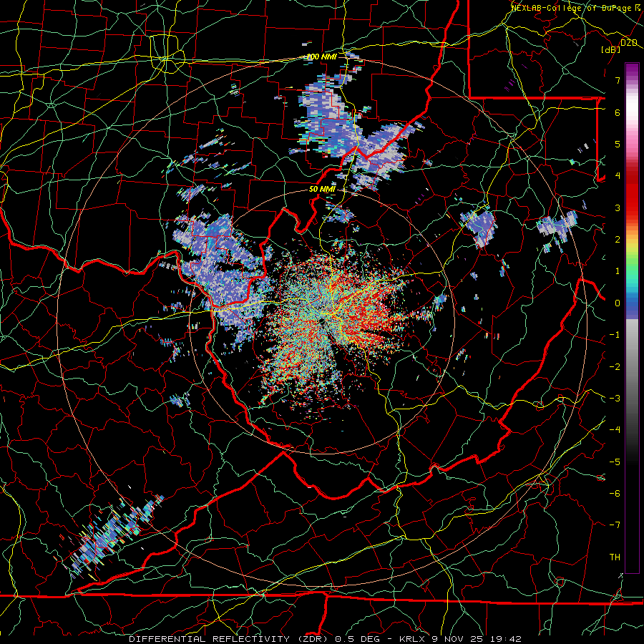
Task: Click the 50 NMI range ring label
Action: point(322,189)
